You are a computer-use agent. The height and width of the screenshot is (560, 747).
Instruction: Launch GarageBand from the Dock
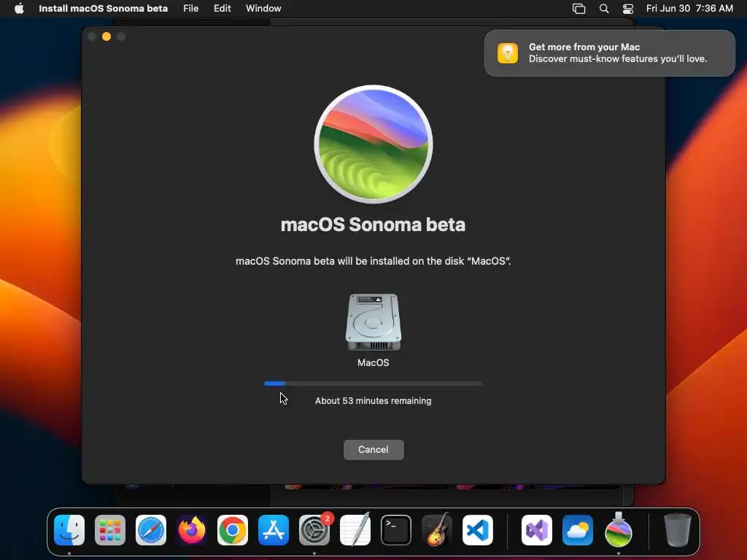pos(437,529)
